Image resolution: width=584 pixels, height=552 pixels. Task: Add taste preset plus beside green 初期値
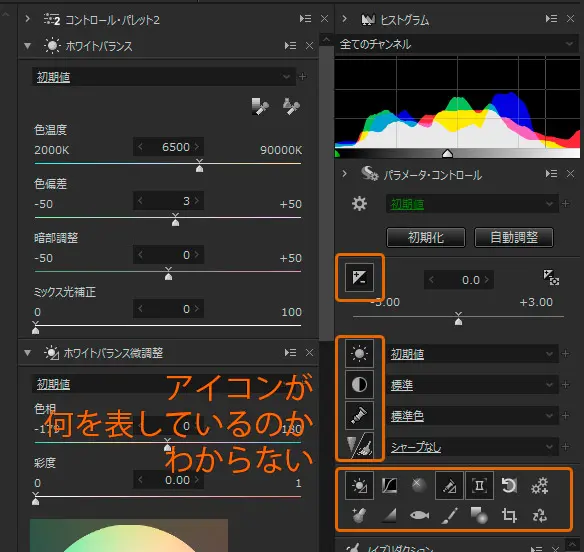click(x=565, y=204)
